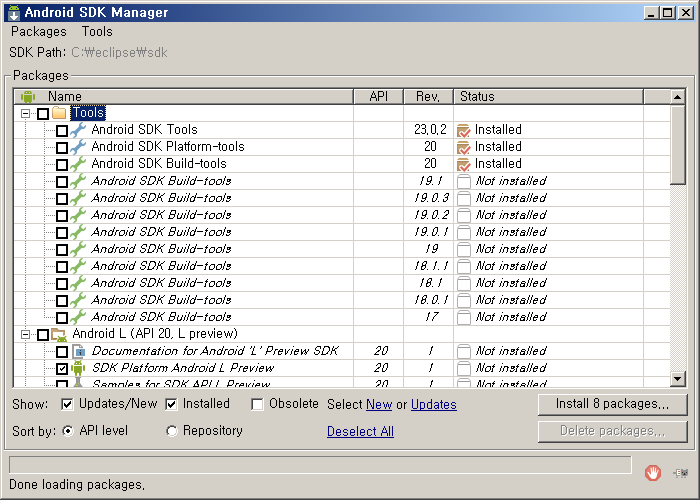Screen dimensions: 700x500
Task: Check the Android SDK Platform-tools checkbox
Action: pyautogui.click(x=62, y=148)
